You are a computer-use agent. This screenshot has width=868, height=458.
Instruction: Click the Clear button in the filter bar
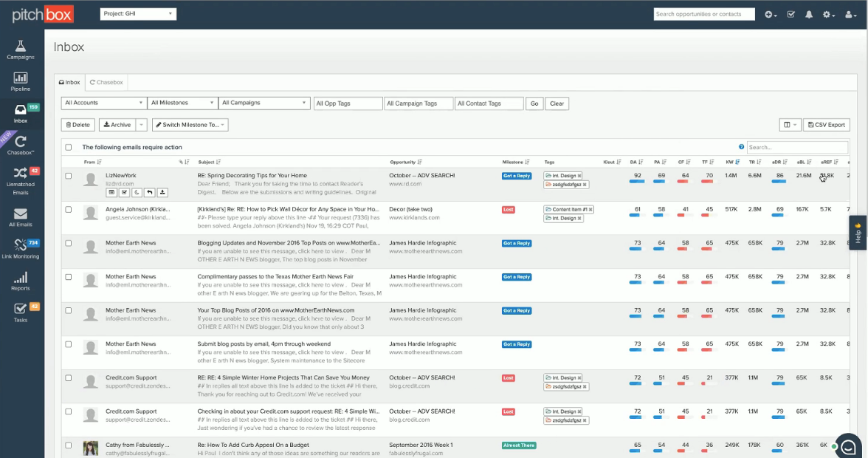coord(557,103)
